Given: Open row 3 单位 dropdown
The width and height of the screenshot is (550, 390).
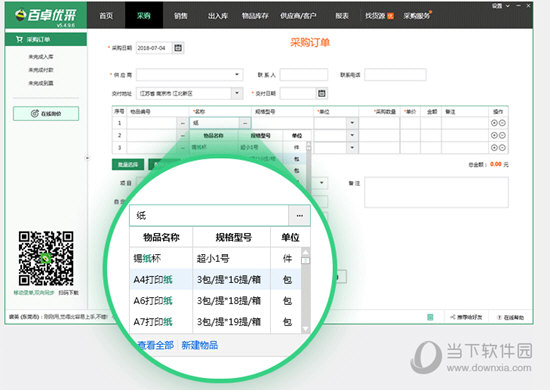Looking at the screenshot, I should pyautogui.click(x=352, y=148).
